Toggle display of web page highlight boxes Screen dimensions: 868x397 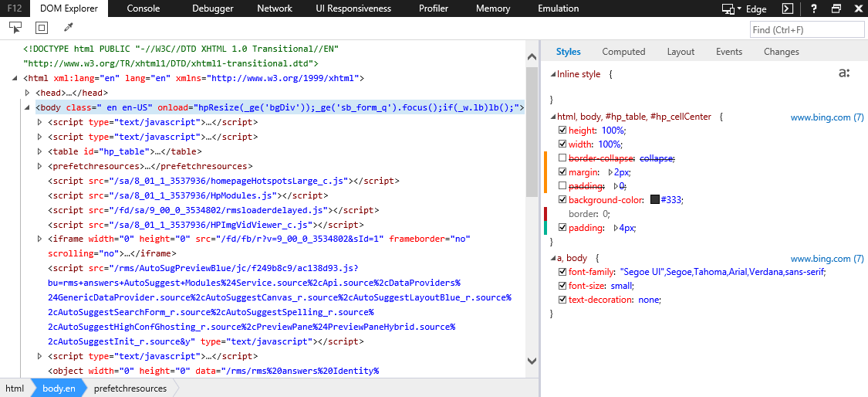click(42, 28)
